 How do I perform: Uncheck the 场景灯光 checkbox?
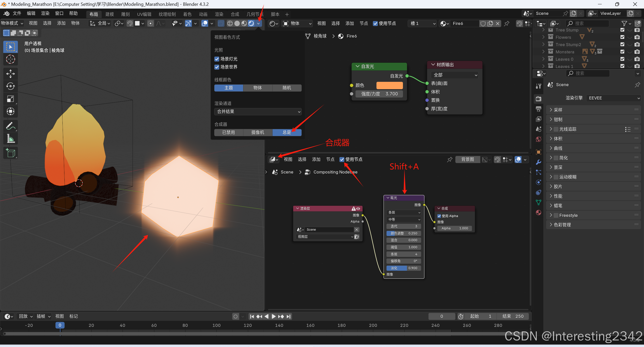217,59
